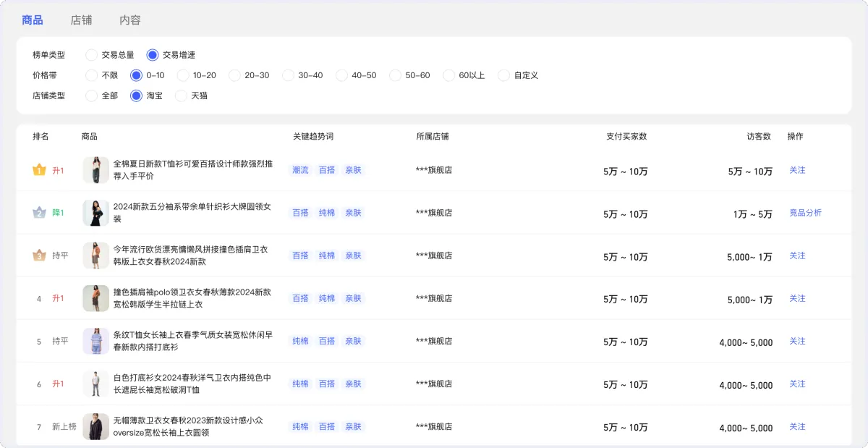The width and height of the screenshot is (868, 448).
Task: Click visitor count 1万 ~ 5万
Action: (752, 214)
